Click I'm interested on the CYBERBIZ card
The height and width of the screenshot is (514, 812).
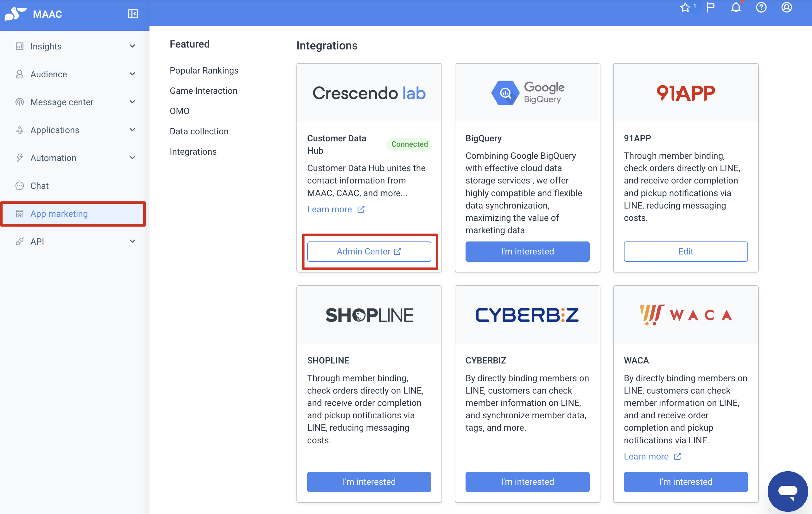coord(527,482)
